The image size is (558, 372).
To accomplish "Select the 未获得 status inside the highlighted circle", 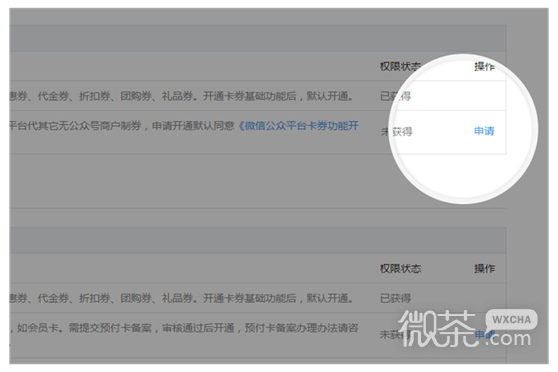I will tap(396, 132).
